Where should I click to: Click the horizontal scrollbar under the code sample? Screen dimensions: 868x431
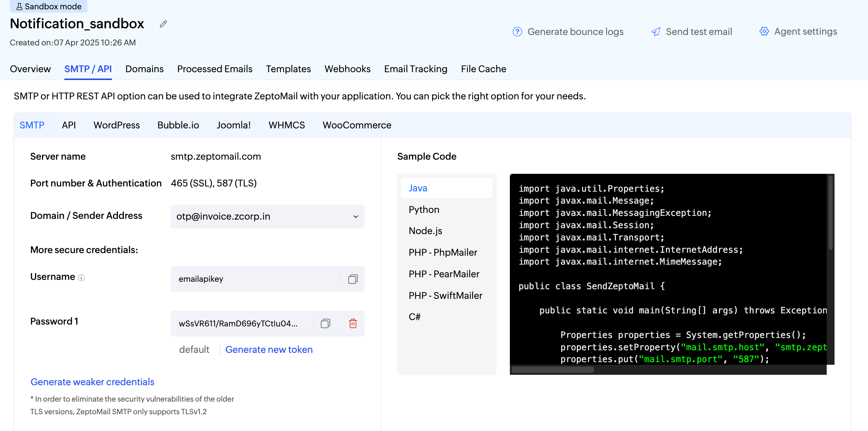point(553,369)
